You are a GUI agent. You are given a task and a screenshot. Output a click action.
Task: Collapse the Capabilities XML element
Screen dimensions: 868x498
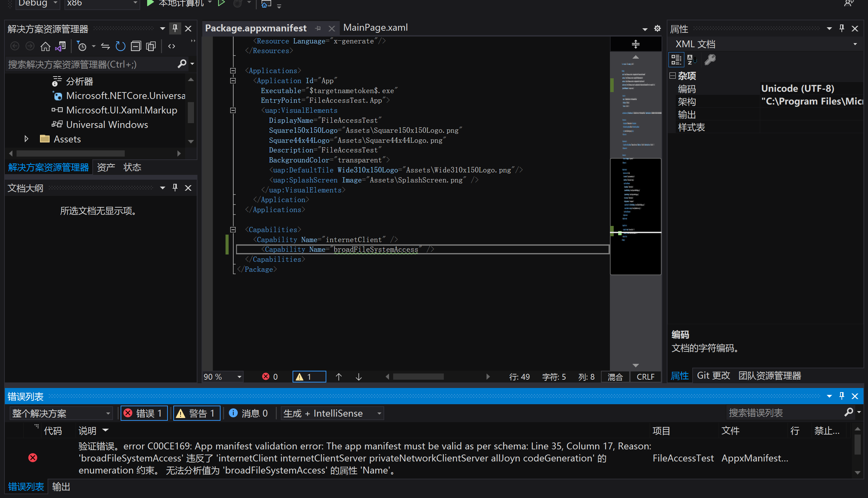[233, 230]
